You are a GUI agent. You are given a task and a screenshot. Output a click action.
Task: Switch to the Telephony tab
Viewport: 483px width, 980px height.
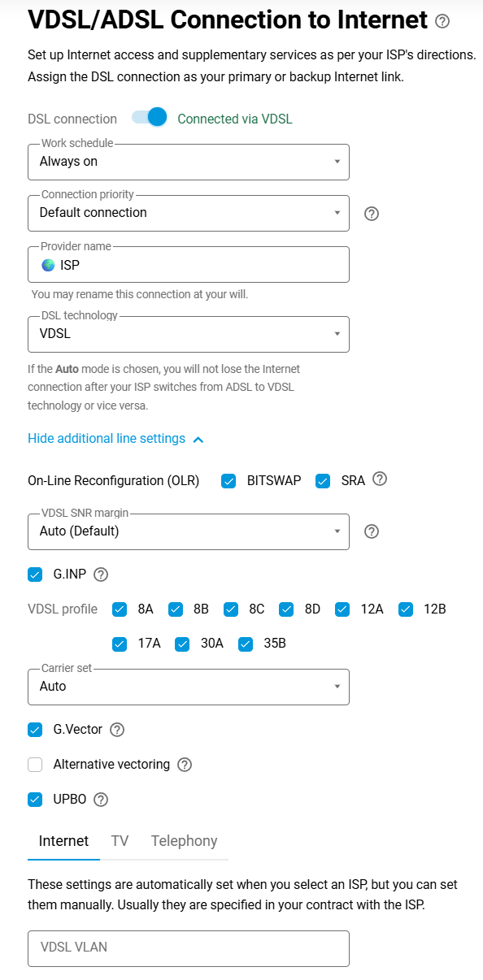pos(184,841)
